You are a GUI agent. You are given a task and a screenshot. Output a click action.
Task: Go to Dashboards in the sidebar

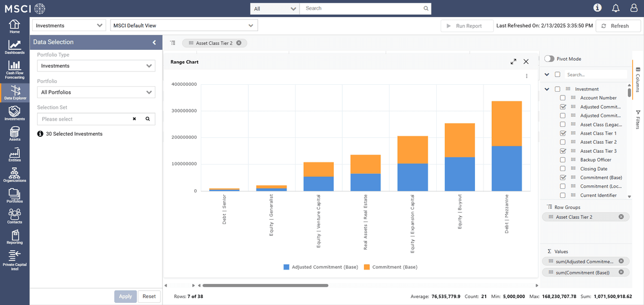pyautogui.click(x=14, y=48)
